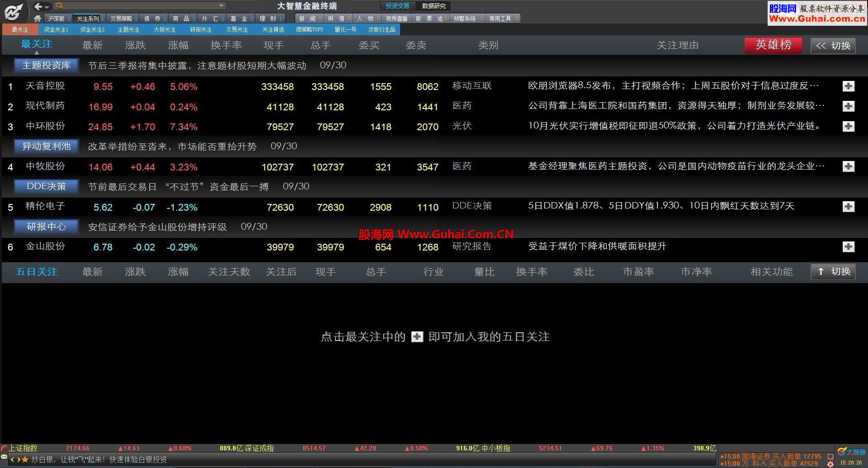Click the star icon in ticker bar
This screenshot has height=468, width=868.
[x=25, y=459]
